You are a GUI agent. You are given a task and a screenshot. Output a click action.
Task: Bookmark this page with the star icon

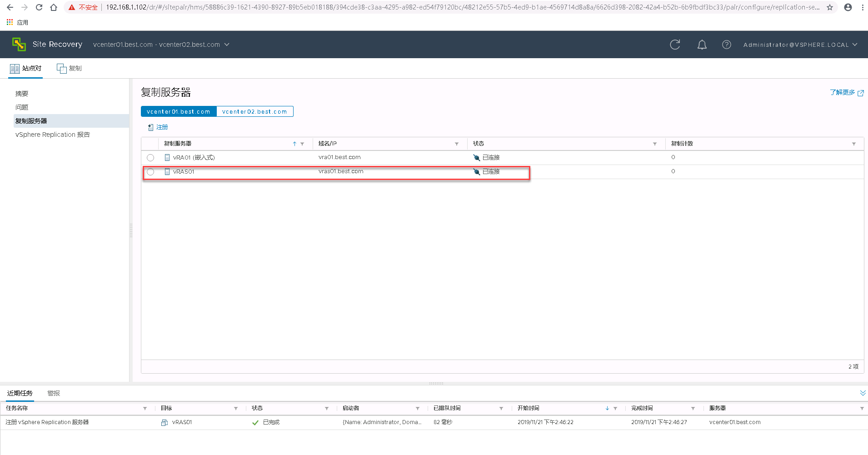tap(830, 7)
